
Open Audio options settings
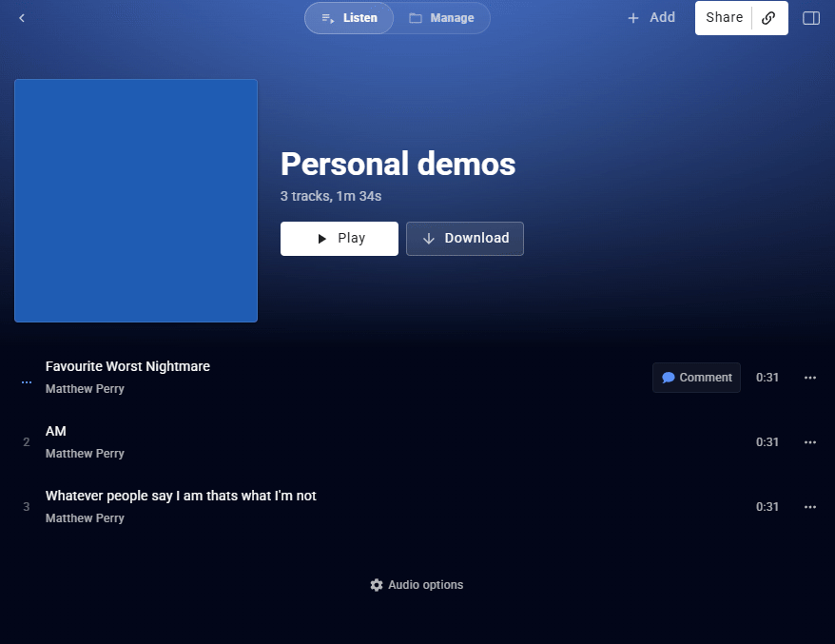point(417,585)
